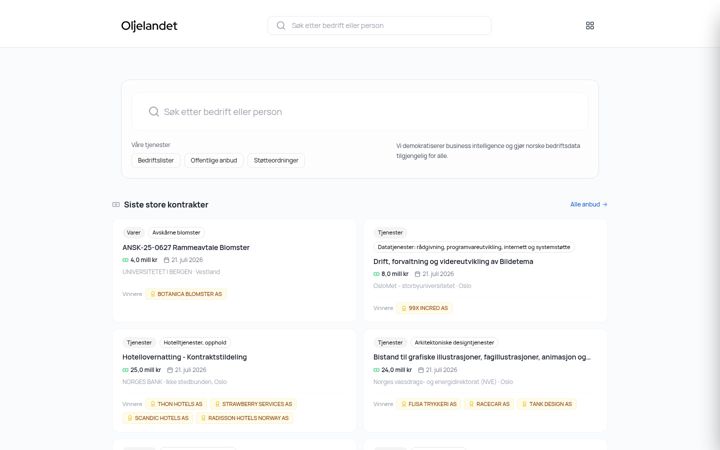Click the 8,0 mill kr money icon

point(377,274)
